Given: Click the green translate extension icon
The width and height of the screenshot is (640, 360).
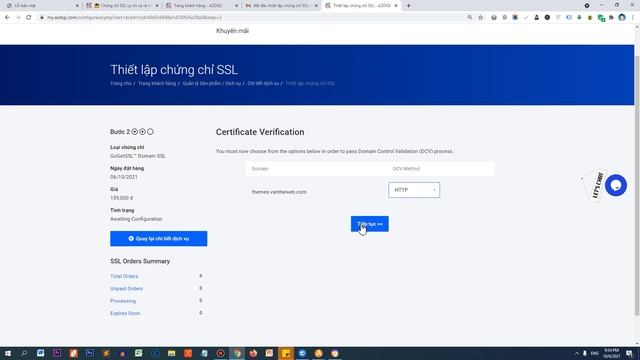Looking at the screenshot, I should click(601, 18).
